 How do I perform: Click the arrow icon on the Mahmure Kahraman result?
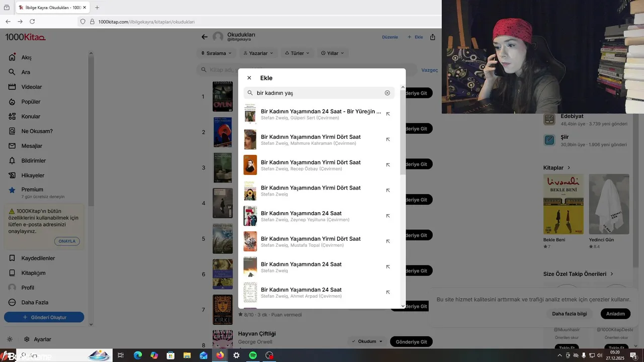pos(388,140)
